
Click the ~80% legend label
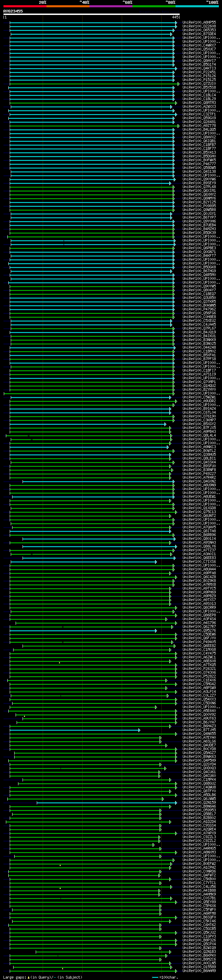tap(170, 3)
